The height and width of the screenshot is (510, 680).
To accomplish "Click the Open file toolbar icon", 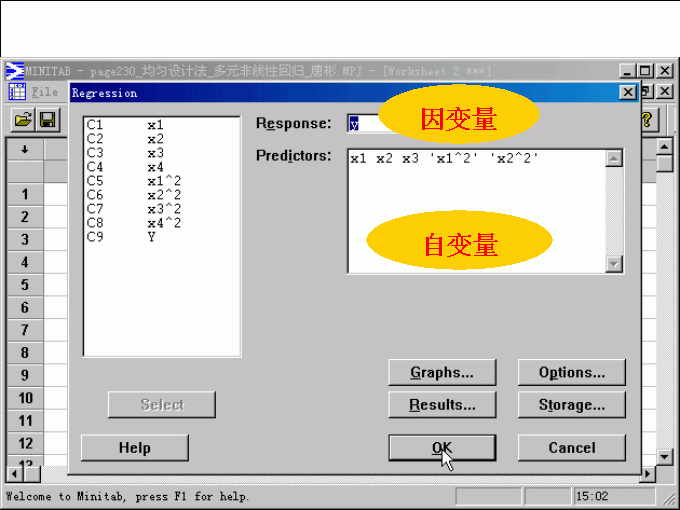I will [23, 120].
